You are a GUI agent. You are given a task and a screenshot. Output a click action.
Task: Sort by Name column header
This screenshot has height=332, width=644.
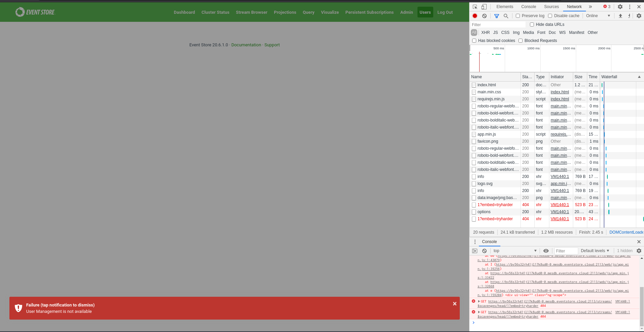click(495, 77)
